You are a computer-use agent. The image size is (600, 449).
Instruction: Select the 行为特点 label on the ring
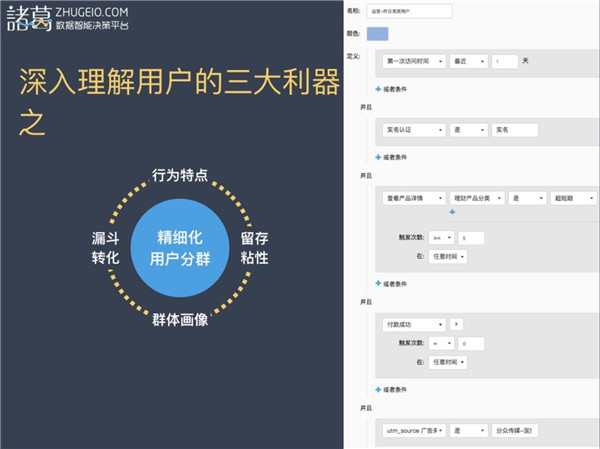[180, 176]
